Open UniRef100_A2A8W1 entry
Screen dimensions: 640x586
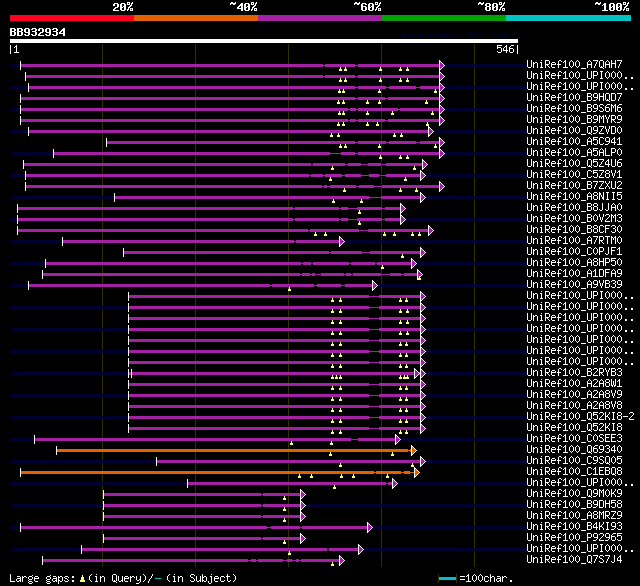click(574, 384)
